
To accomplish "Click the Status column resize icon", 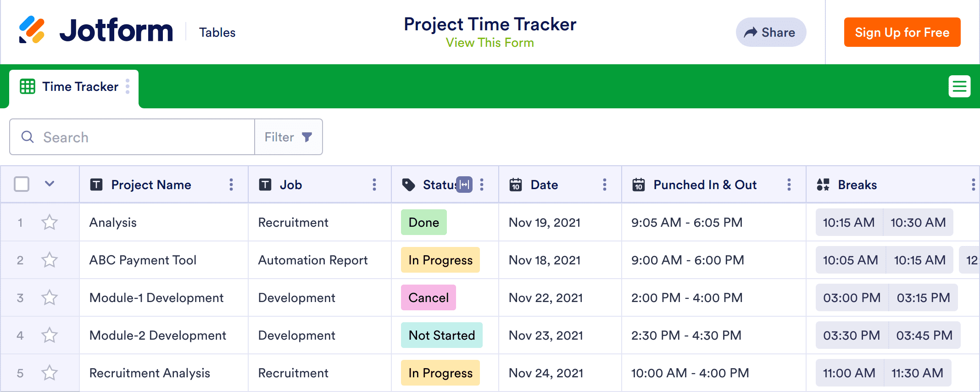I will click(464, 185).
